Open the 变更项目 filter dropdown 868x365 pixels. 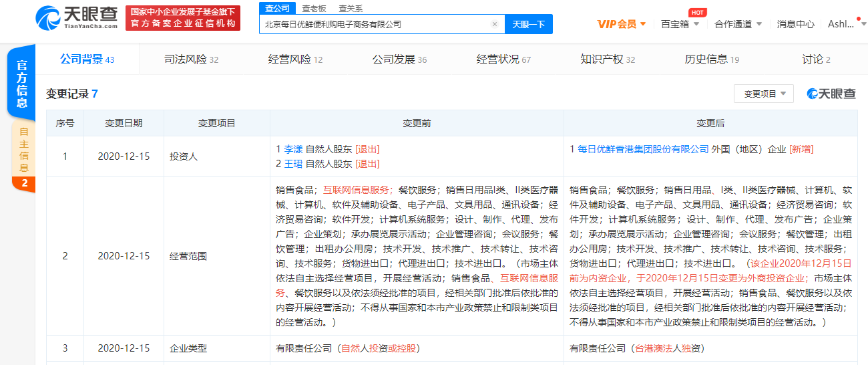pyautogui.click(x=764, y=94)
